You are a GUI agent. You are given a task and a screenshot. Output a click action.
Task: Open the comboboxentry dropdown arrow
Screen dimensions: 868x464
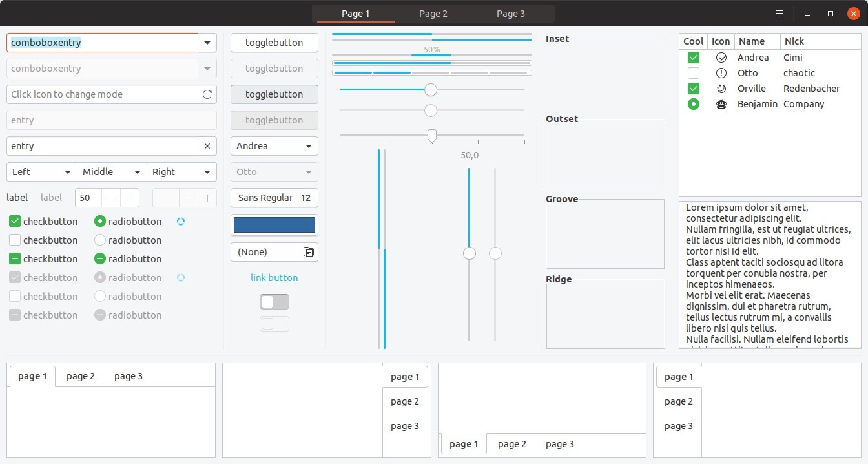[207, 43]
